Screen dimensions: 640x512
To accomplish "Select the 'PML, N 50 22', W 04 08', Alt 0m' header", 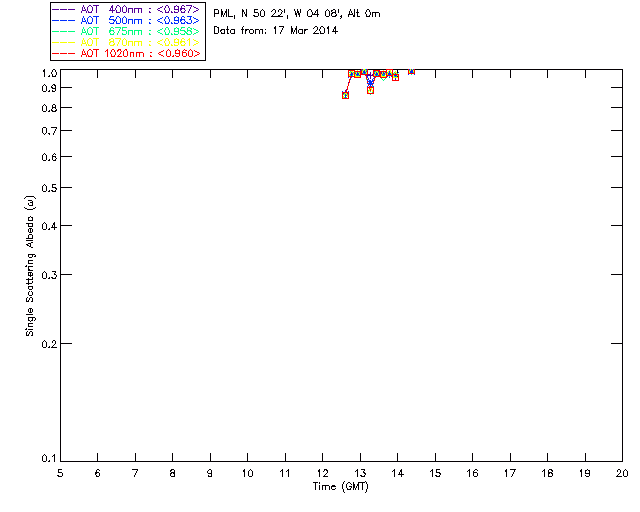I will (297, 13).
